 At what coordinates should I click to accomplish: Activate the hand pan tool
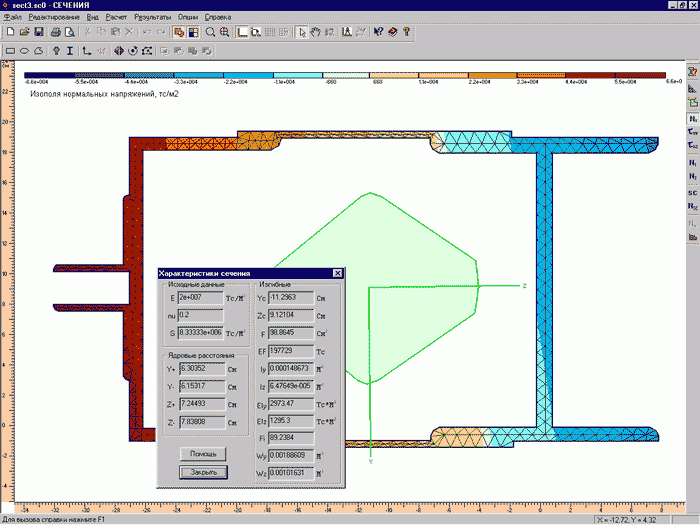pos(316,32)
